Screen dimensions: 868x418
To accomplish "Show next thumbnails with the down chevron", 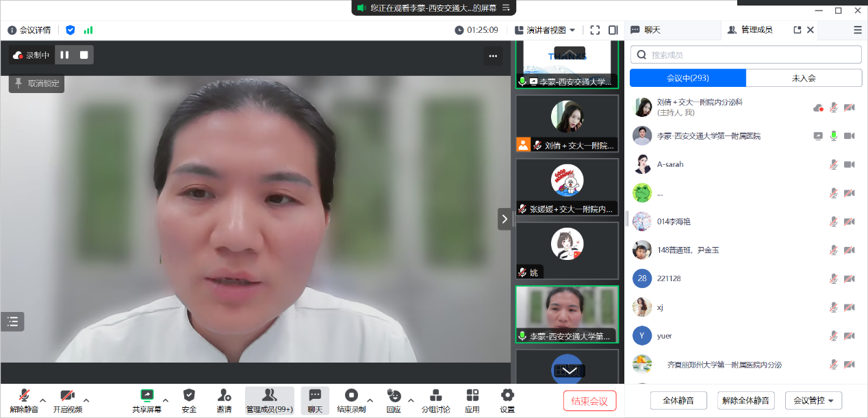I will pyautogui.click(x=570, y=370).
